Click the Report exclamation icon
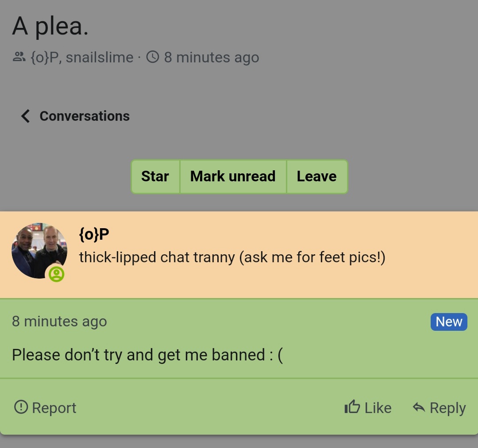Image resolution: width=478 pixels, height=448 pixels. coord(21,407)
